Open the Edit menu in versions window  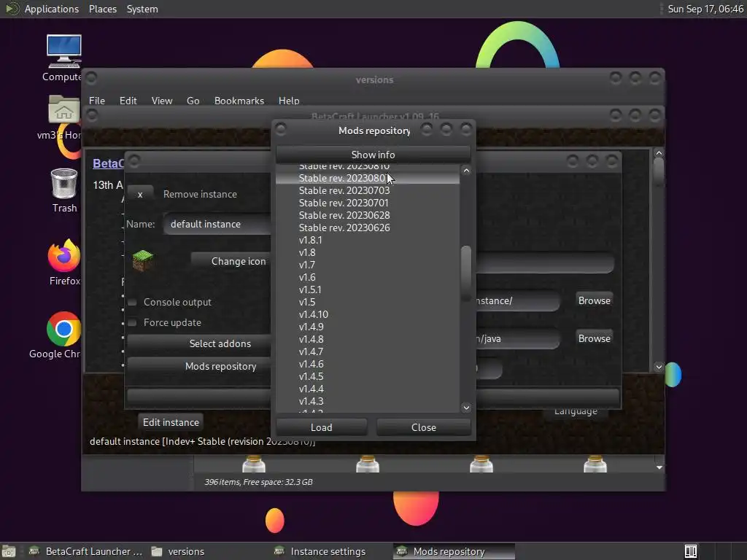[x=128, y=101]
